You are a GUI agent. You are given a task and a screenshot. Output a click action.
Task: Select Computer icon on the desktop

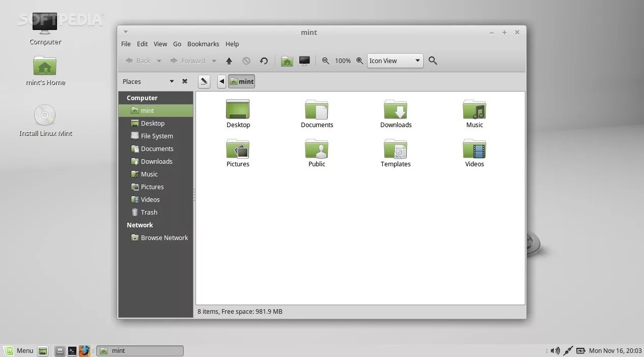45,24
